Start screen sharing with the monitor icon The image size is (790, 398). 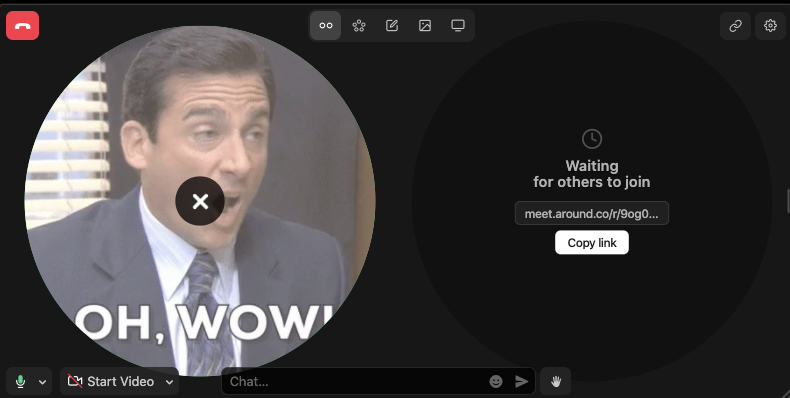click(457, 25)
